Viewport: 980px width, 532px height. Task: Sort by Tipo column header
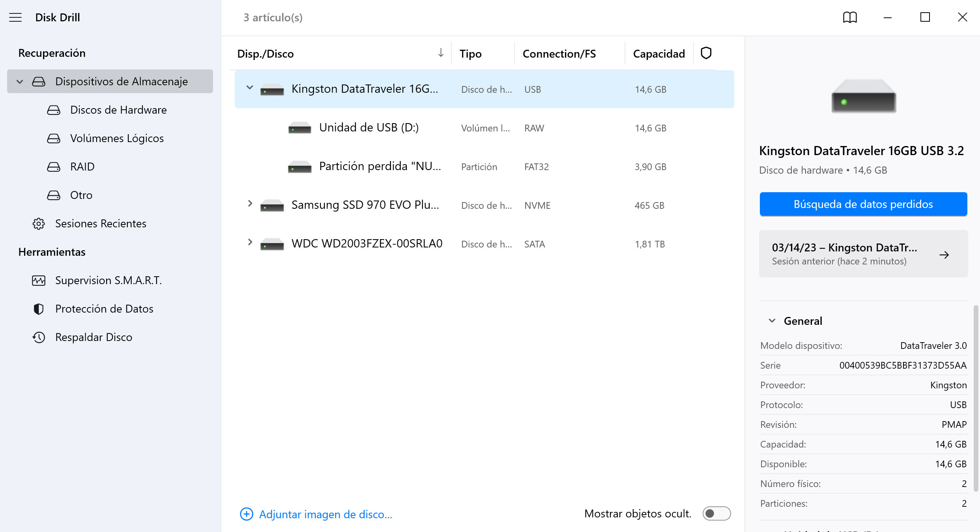click(471, 54)
